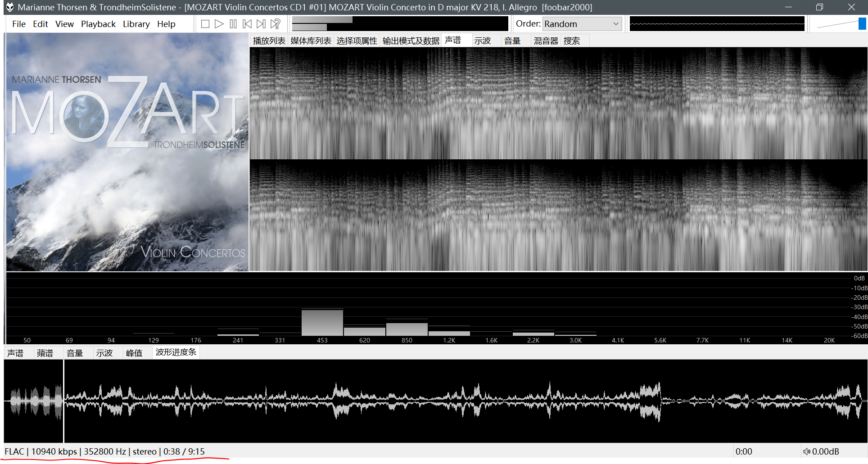Skip to the next track
868x464 pixels.
(x=261, y=24)
